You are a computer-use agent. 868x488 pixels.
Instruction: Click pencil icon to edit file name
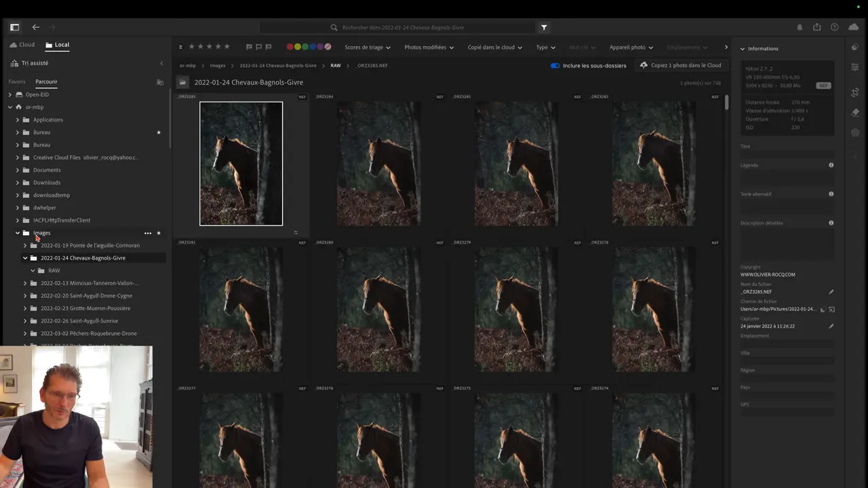click(x=831, y=292)
